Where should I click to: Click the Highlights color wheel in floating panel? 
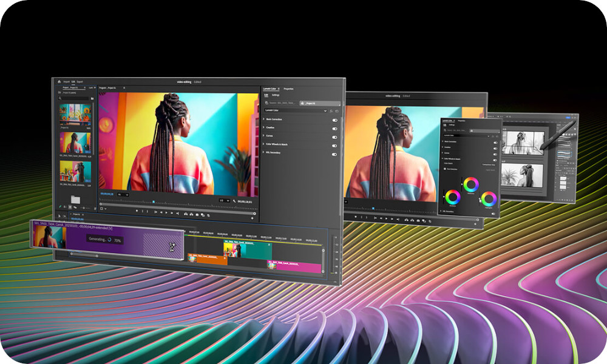pos(488,198)
